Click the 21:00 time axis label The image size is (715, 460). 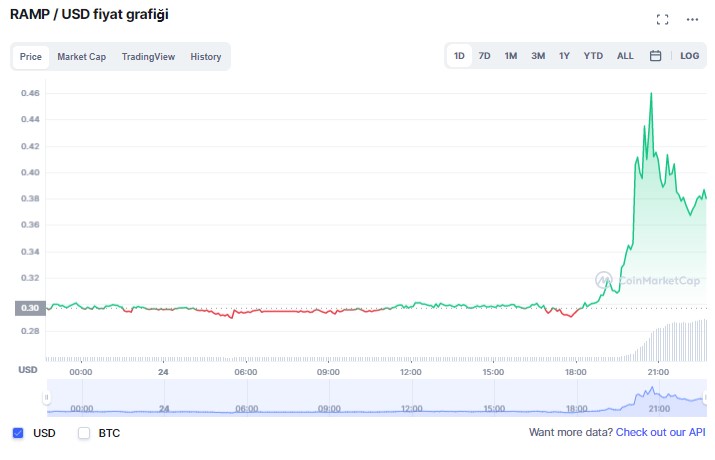pyautogui.click(x=658, y=372)
